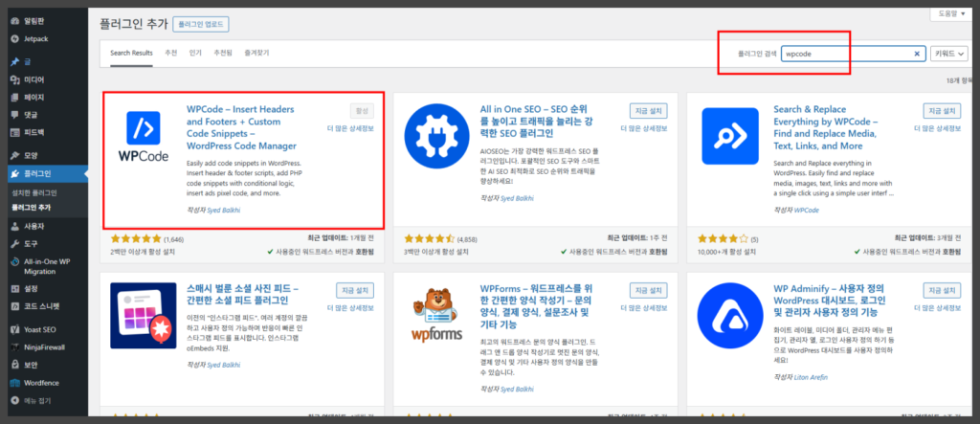Switch to the 추천됨 tab

click(223, 54)
